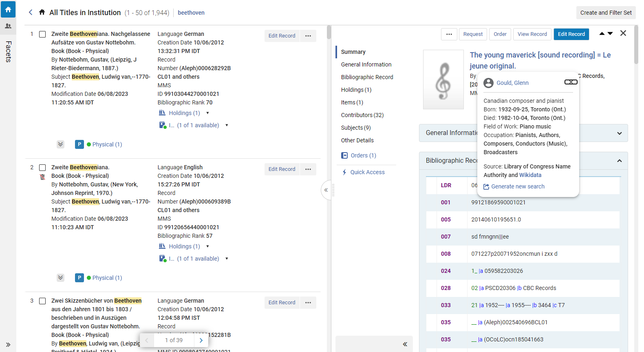Open more actions for record 2
This screenshot has width=644, height=352.
click(308, 169)
